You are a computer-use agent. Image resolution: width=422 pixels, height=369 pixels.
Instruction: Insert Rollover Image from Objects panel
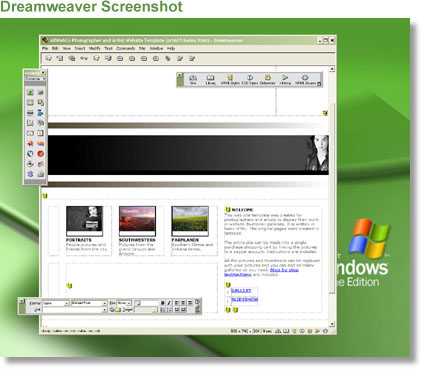pyautogui.click(x=40, y=92)
